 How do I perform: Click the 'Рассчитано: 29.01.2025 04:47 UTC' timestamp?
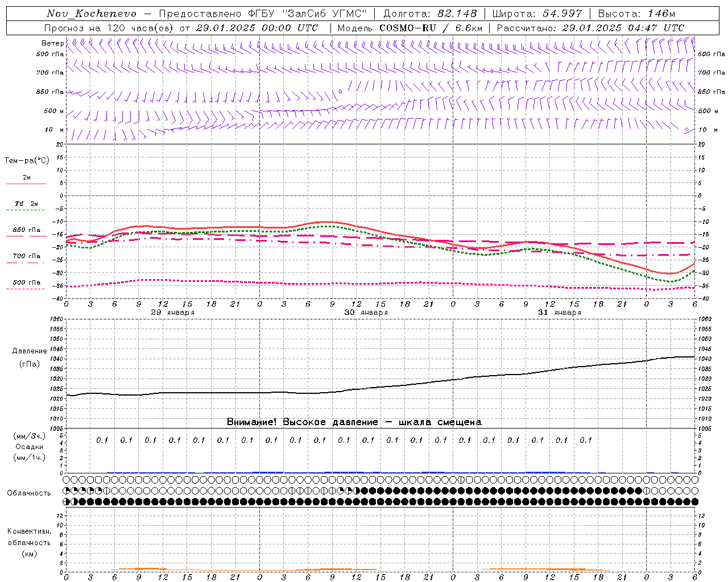tap(590, 28)
